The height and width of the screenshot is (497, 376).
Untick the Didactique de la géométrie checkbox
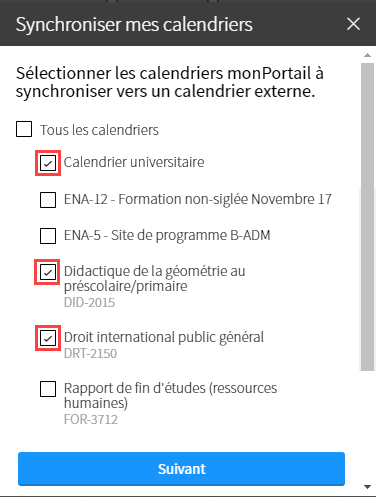coord(48,272)
